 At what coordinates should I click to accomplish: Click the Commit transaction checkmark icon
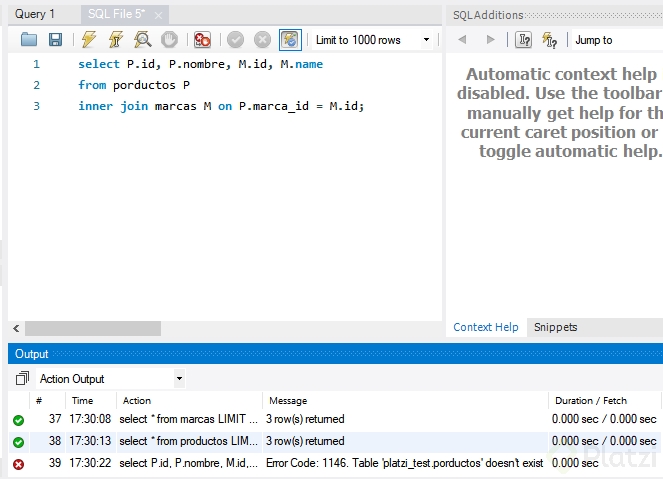(236, 40)
